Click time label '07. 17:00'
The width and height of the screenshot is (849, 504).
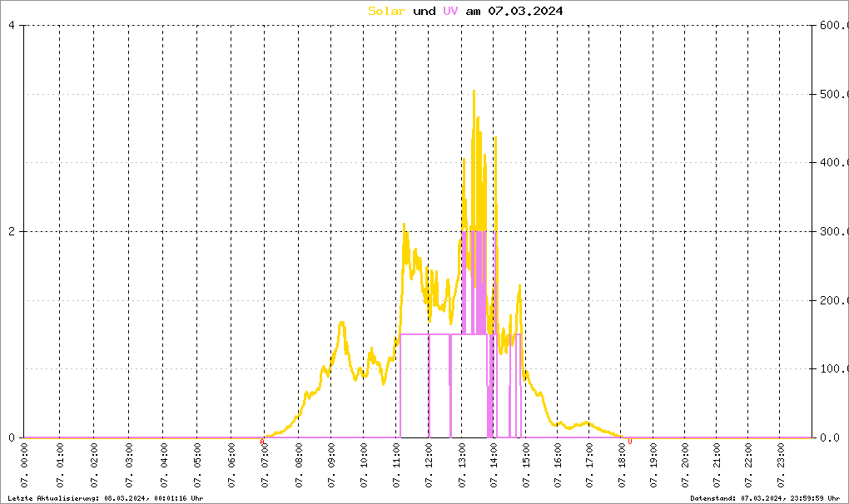[589, 465]
